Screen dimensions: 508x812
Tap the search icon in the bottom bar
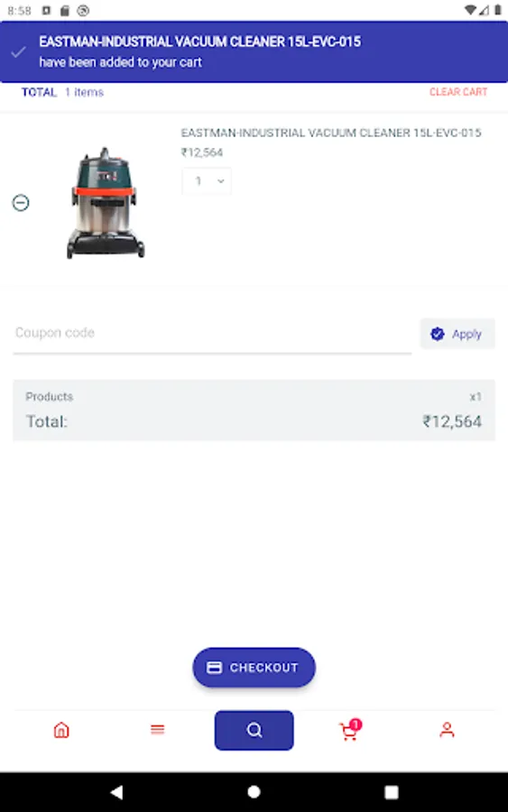(x=254, y=730)
